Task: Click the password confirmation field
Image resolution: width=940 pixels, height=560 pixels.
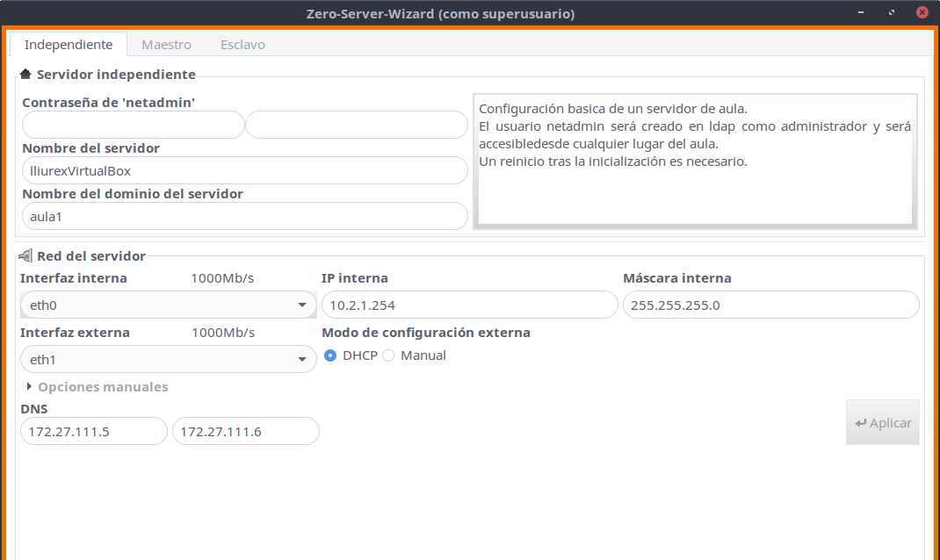Action: (x=357, y=125)
